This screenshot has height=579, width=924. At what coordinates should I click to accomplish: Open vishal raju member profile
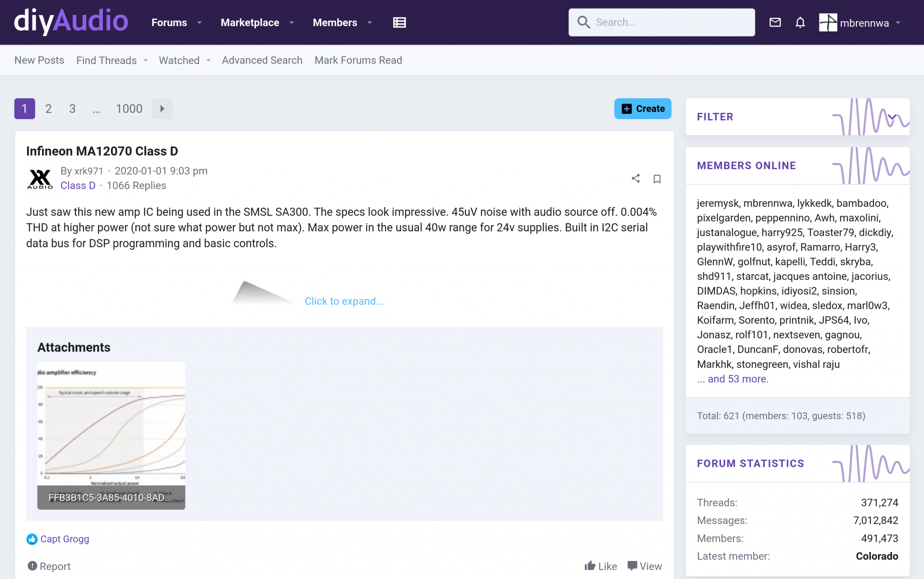coord(816,364)
